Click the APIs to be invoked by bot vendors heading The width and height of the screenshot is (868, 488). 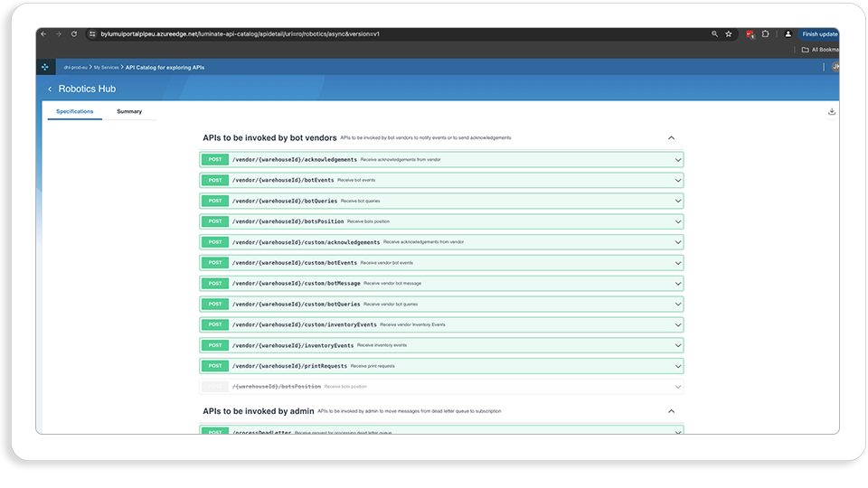pyautogui.click(x=269, y=137)
